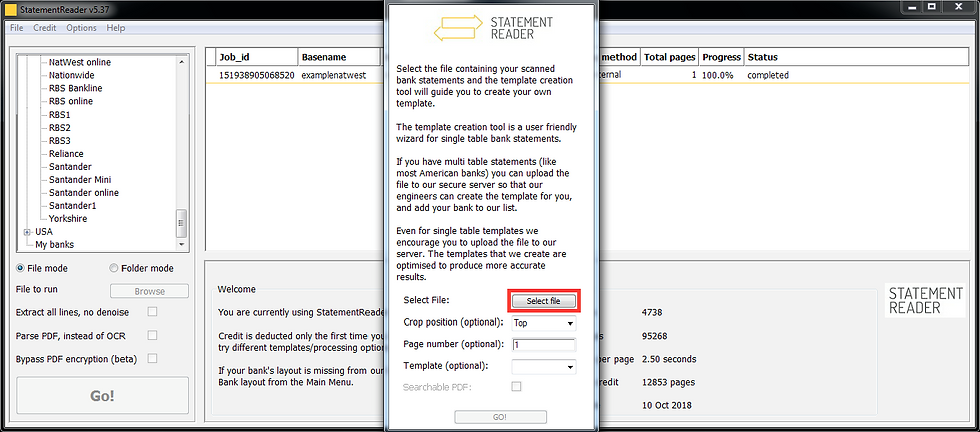Select Nationwide in the bank list

pos(71,75)
